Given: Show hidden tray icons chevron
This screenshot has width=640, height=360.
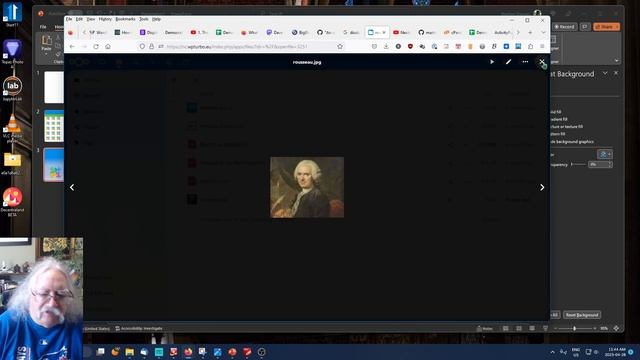Looking at the screenshot, I should click(x=553, y=351).
